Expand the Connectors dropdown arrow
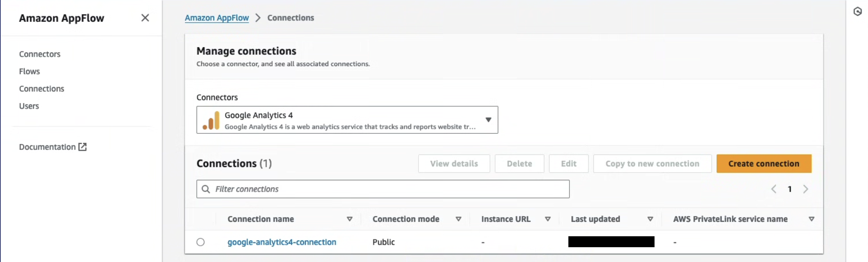Viewport: 868px width, 262px height. [x=488, y=120]
